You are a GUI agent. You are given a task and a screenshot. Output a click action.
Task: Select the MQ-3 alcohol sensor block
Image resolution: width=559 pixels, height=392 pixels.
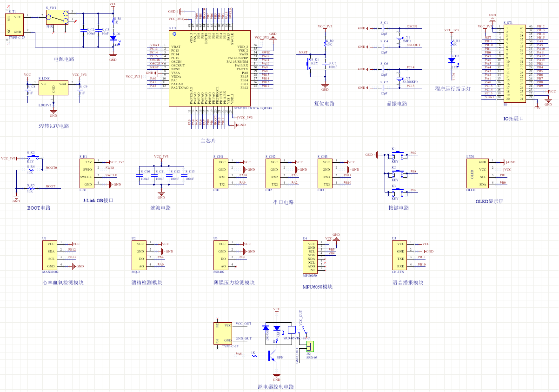point(139,255)
